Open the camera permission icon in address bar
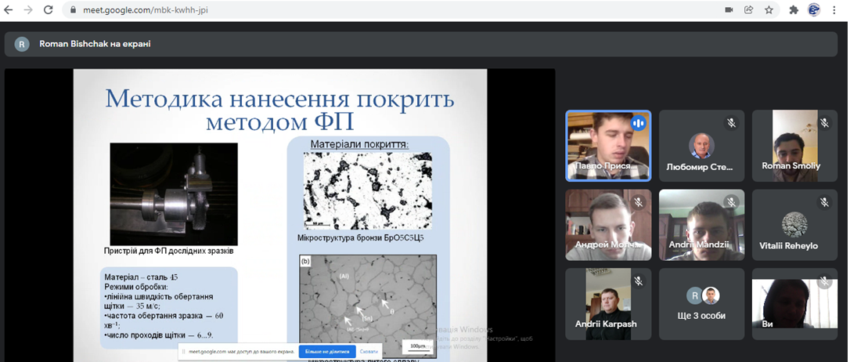The width and height of the screenshot is (868, 362). click(729, 10)
